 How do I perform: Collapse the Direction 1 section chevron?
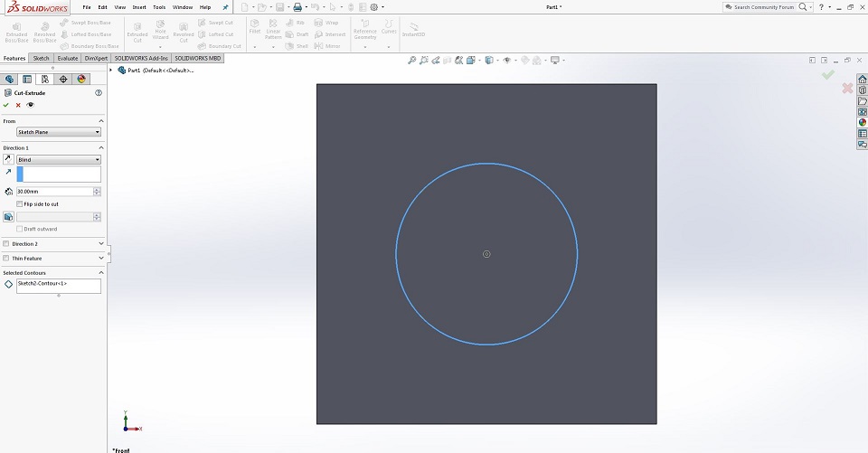(x=101, y=148)
